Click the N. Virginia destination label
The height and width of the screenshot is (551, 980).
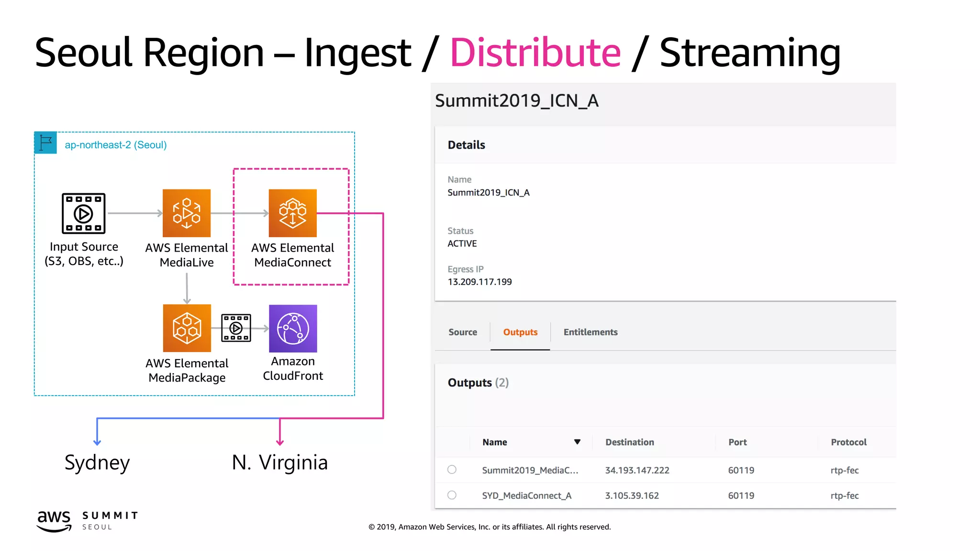280,463
